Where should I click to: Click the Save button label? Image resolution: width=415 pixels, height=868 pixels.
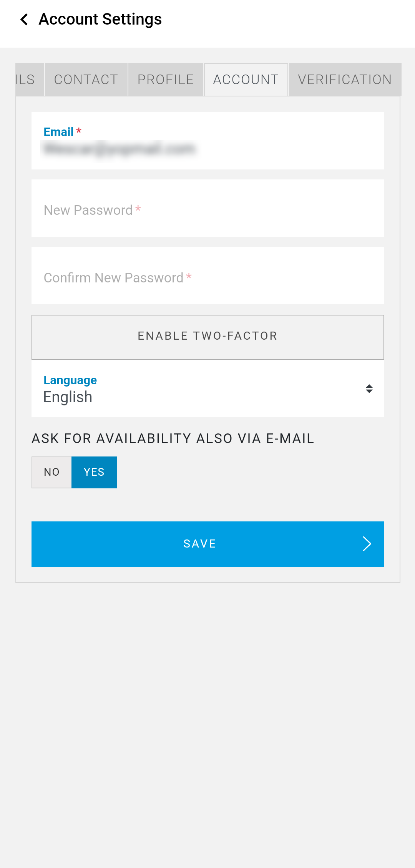[x=200, y=544]
